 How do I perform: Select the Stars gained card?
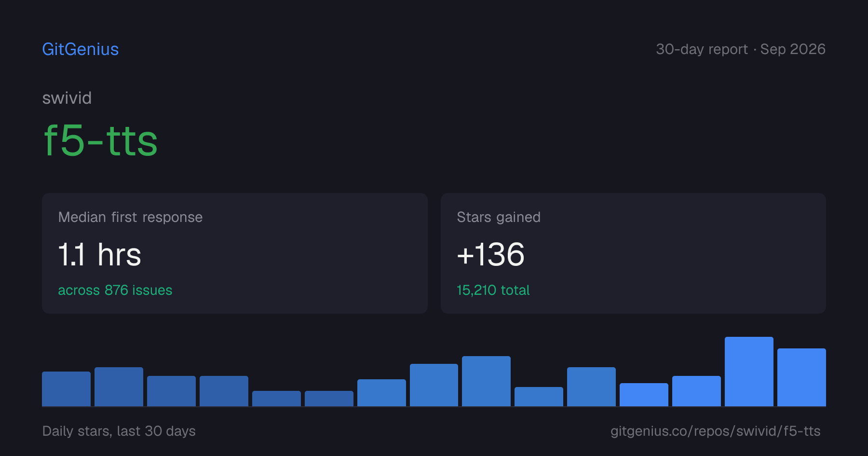coord(633,253)
